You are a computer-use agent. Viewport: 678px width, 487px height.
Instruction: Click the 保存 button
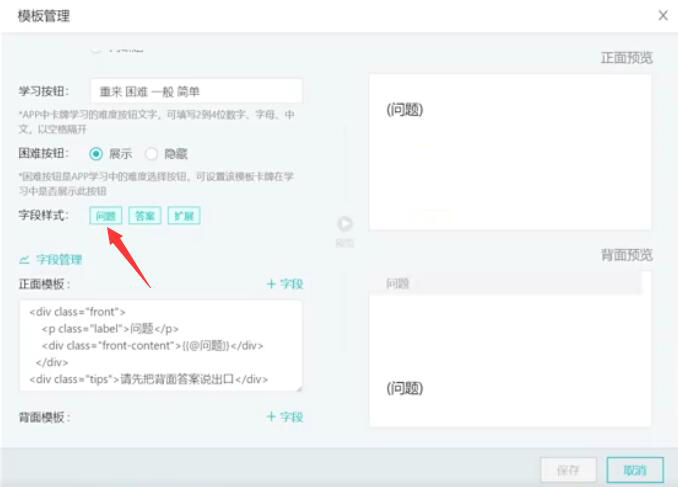569,470
